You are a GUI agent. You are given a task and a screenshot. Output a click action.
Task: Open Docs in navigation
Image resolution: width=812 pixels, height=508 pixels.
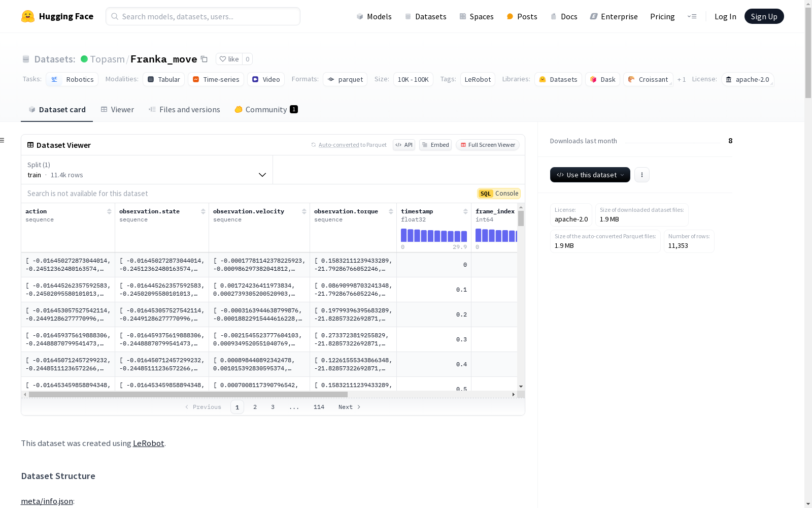coord(564,16)
